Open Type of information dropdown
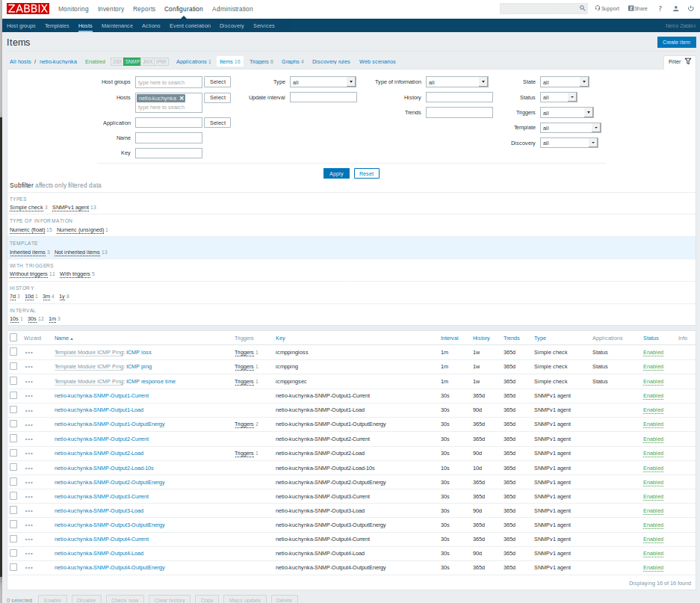700x603 pixels. click(x=456, y=82)
